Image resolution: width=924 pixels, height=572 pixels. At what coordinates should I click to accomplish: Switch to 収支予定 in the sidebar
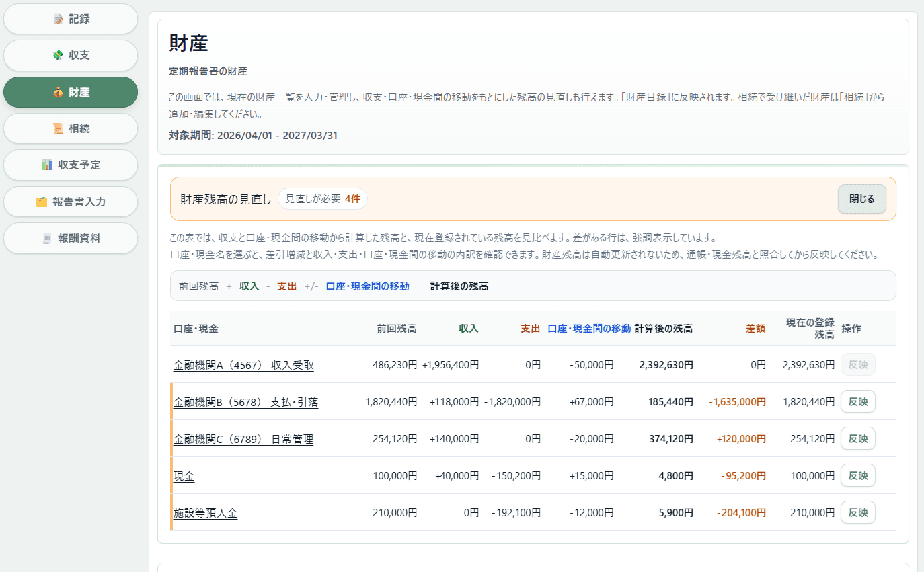pos(71,165)
